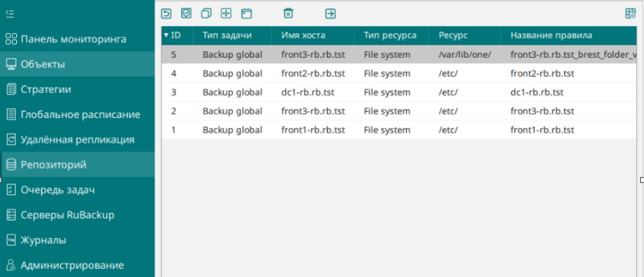644x277 pixels.
Task: Click host name front1-rb.rb.tst in Имя хоста
Action: [x=313, y=130]
